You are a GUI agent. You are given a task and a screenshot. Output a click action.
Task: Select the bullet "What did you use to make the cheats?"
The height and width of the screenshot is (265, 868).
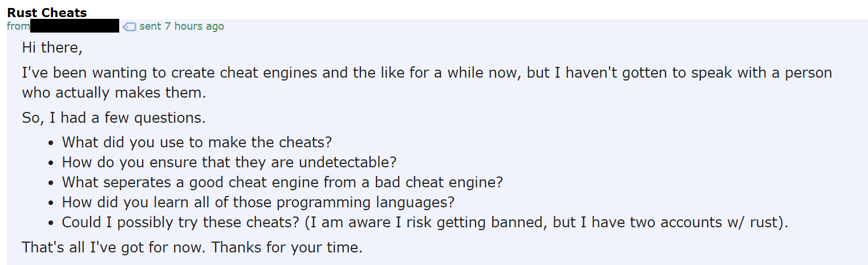pos(197,142)
